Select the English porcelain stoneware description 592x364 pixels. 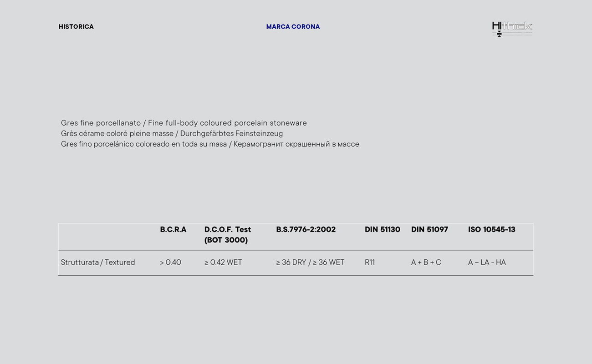(x=227, y=123)
